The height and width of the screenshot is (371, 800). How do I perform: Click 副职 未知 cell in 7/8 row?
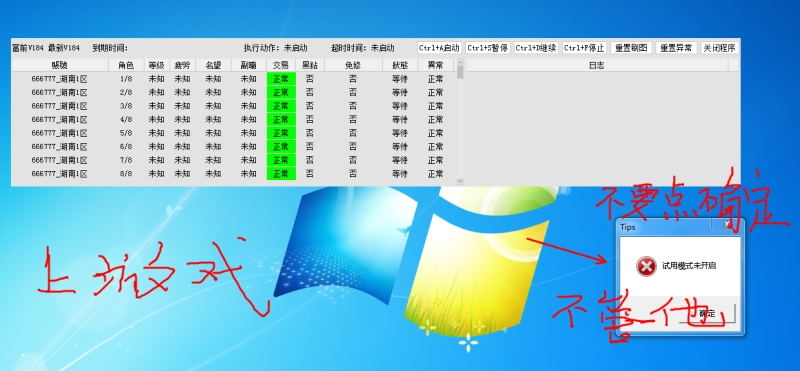pos(248,160)
